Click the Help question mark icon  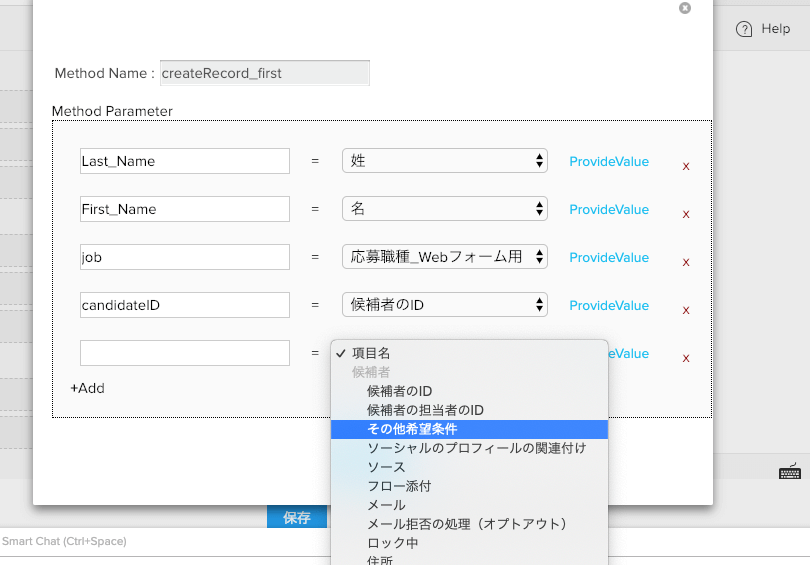tap(744, 29)
